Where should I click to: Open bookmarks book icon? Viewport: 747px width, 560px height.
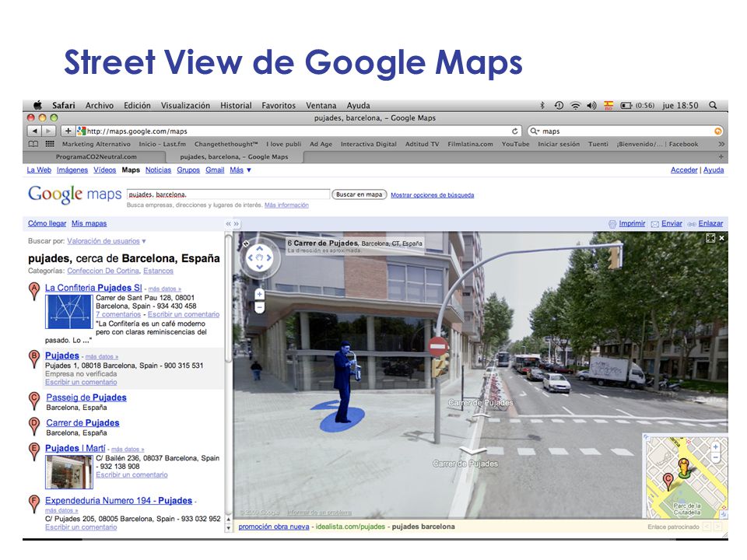click(x=33, y=144)
